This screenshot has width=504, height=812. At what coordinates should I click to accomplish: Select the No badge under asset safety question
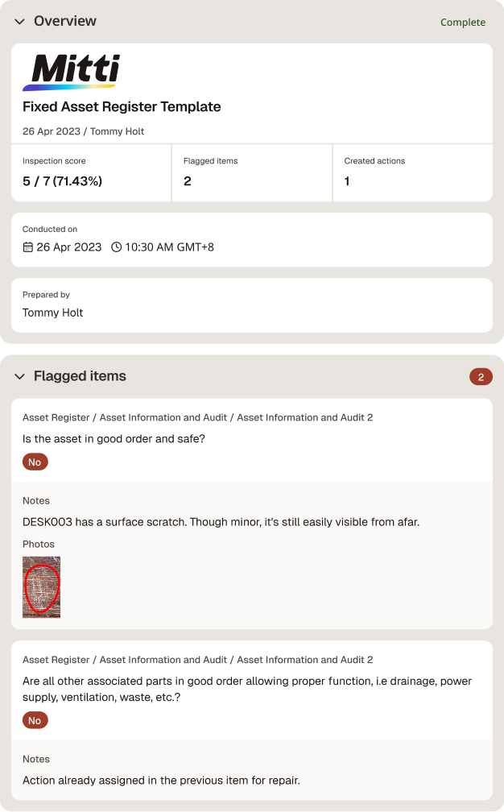35,462
